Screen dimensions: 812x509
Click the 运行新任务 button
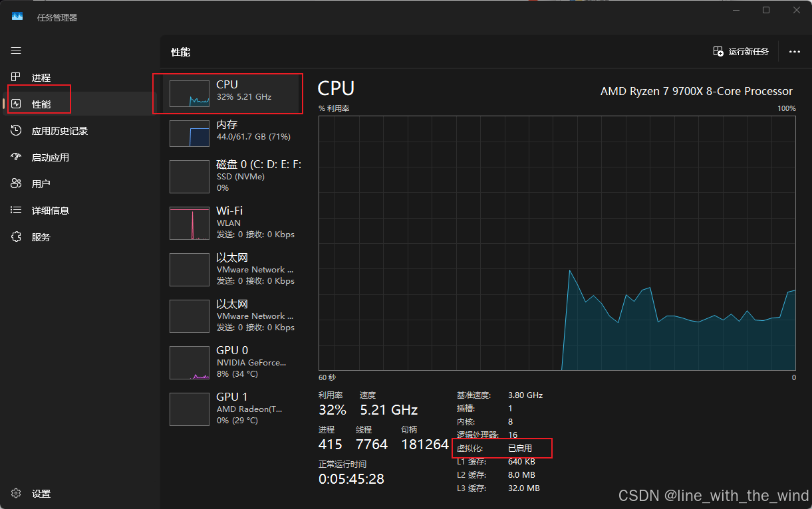pos(741,51)
